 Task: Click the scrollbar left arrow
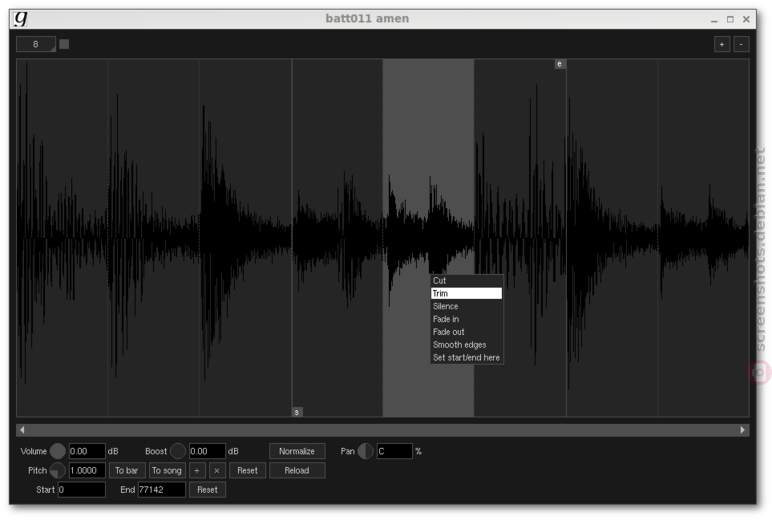(22, 430)
